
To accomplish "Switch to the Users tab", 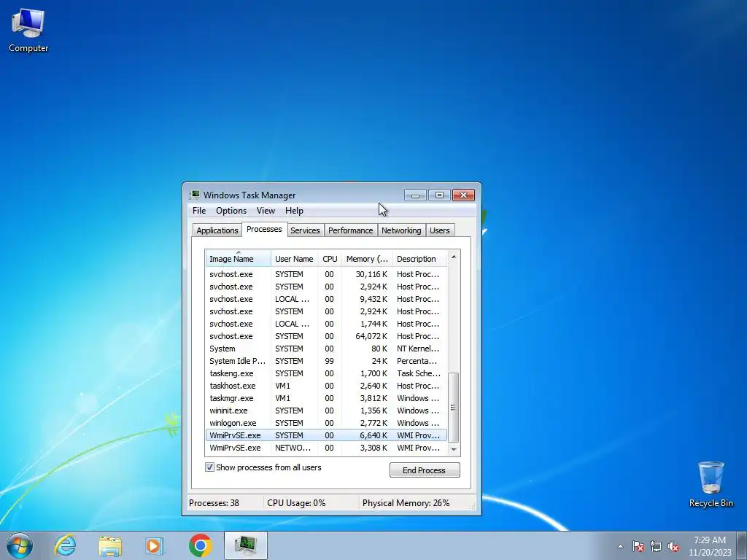I will tap(439, 230).
